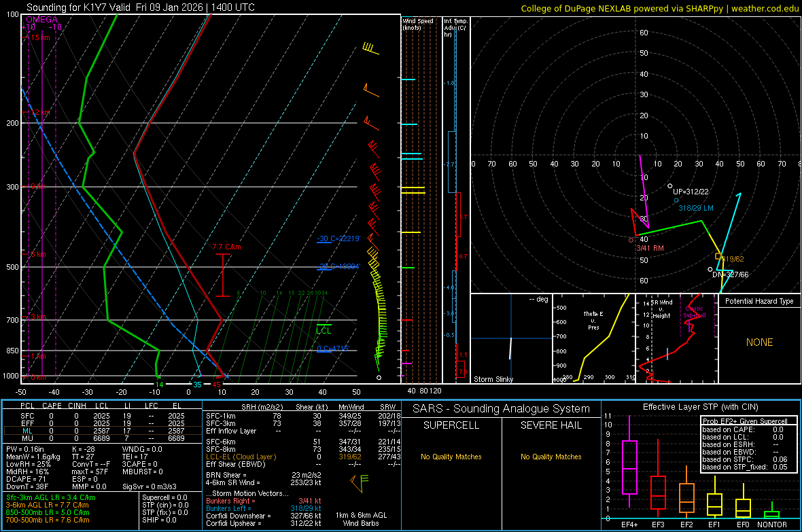The height and width of the screenshot is (532, 802).
Task: Click the 'based on STP_fixed:' row
Action: point(745,467)
